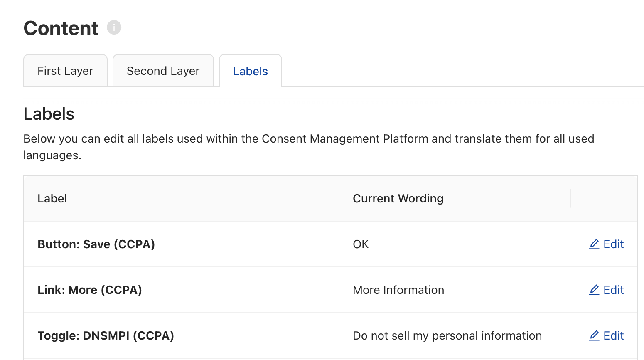Click the OK wording cell

click(361, 244)
